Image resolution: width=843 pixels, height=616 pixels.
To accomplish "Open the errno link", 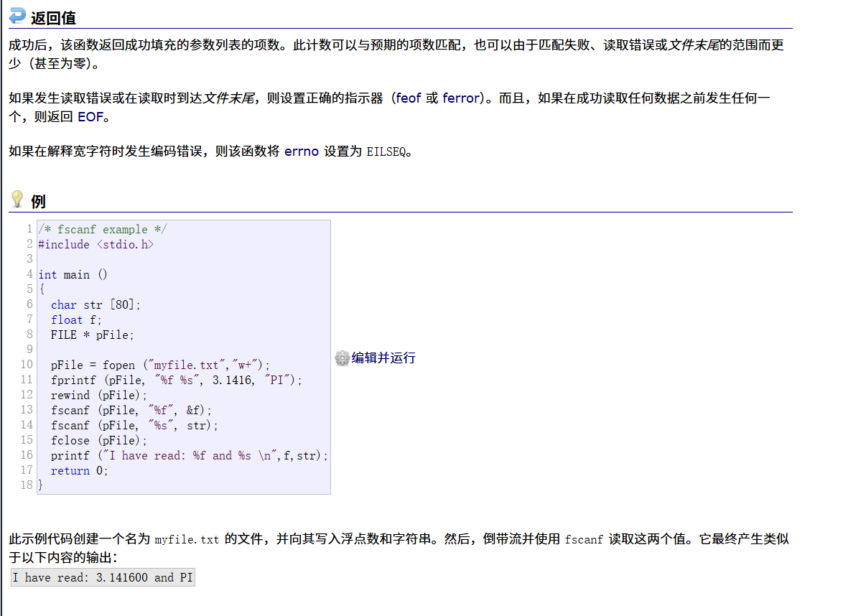I will (x=302, y=151).
